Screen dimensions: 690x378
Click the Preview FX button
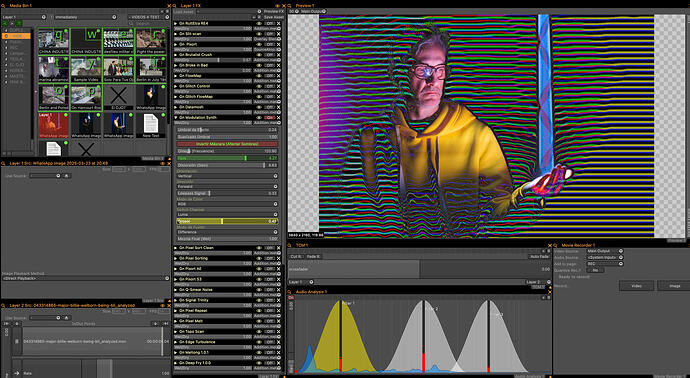pos(274,11)
